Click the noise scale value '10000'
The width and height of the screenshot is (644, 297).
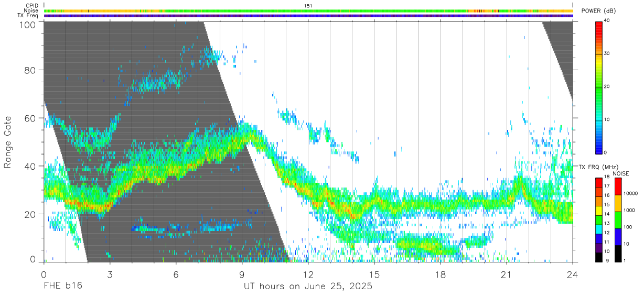(631, 193)
